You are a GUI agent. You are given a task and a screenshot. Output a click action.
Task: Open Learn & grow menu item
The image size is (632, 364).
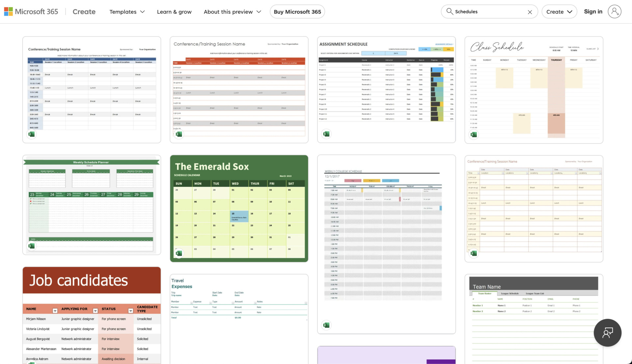click(174, 12)
